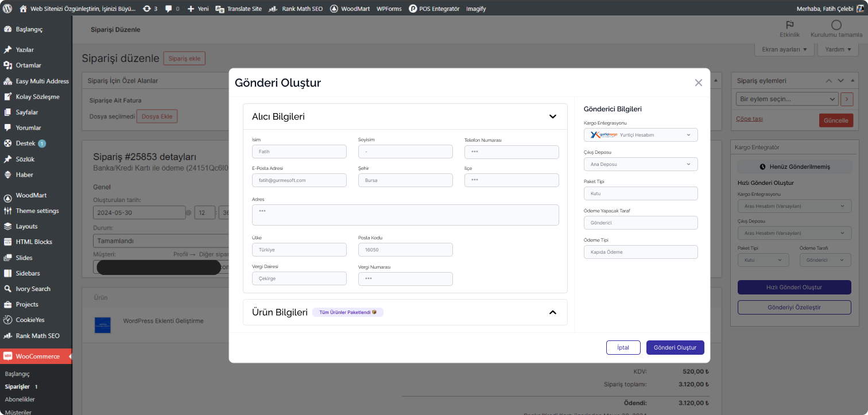Open Easy Multi Address sidebar icon
The image size is (868, 415).
(x=8, y=81)
